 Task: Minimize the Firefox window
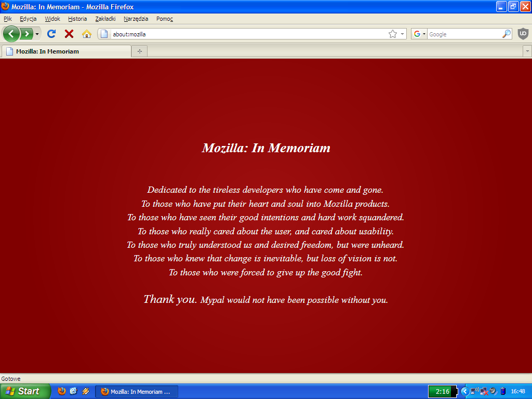coord(501,6)
